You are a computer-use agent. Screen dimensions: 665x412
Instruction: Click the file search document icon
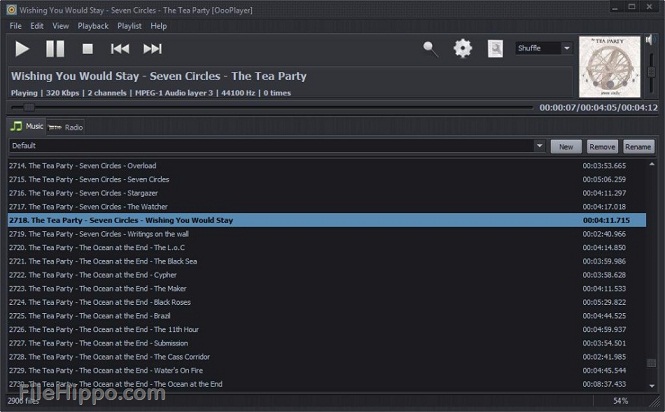pyautogui.click(x=495, y=49)
